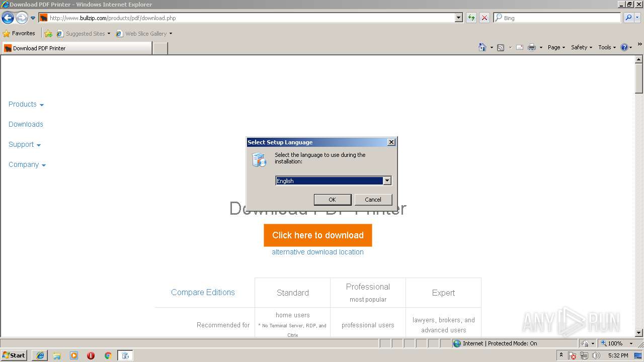The height and width of the screenshot is (362, 644).
Task: Open the Opera browser taskbar icon
Action: (x=91, y=355)
